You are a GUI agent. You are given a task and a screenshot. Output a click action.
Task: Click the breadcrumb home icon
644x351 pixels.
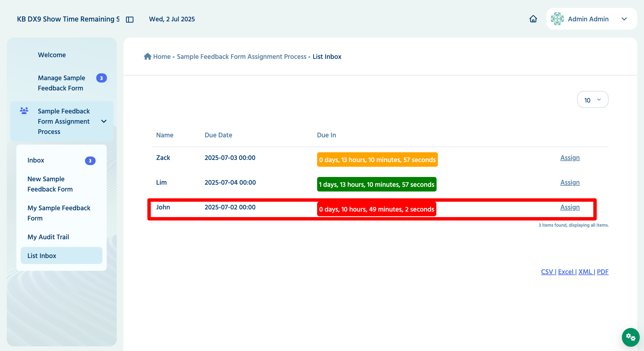(148, 56)
